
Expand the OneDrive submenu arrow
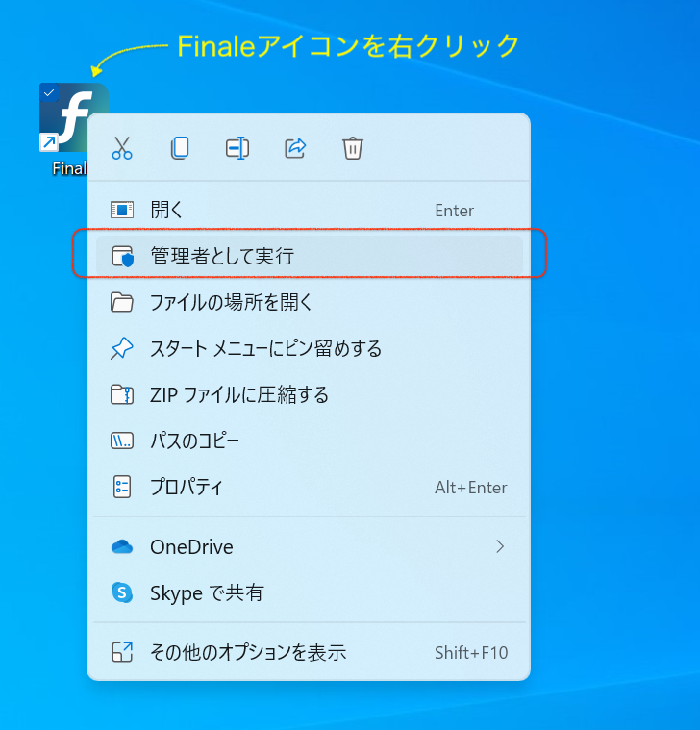point(500,546)
